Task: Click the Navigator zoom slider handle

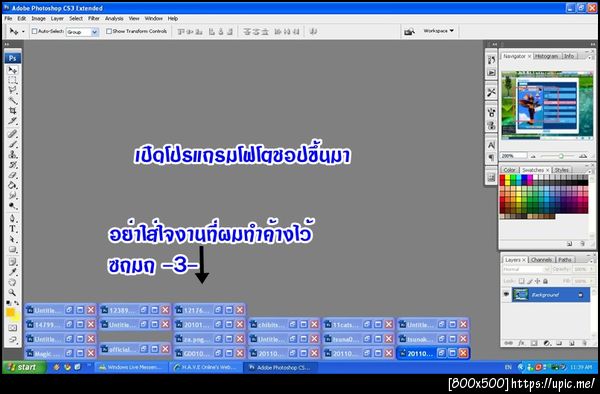Action: tap(561, 156)
